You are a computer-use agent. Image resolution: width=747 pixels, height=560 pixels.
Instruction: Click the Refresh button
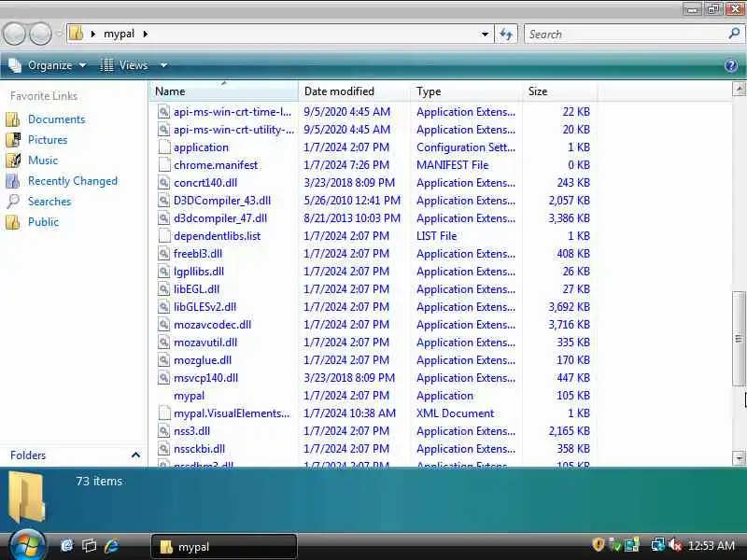506,34
